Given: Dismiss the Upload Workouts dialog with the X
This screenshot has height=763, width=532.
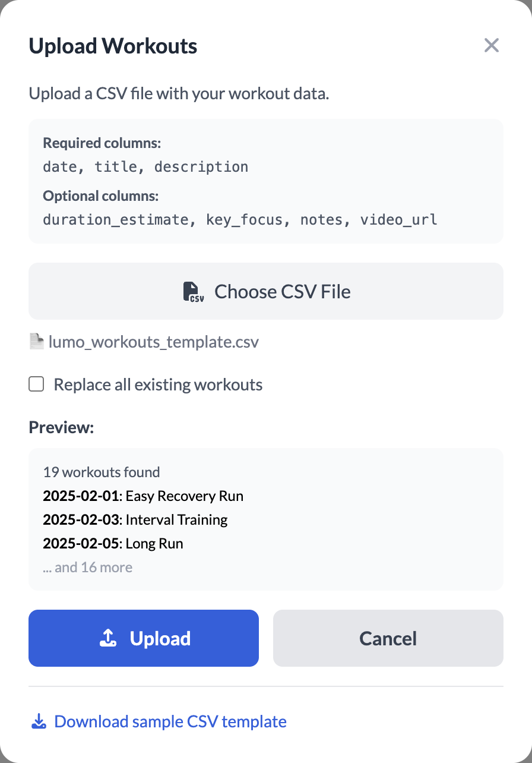Looking at the screenshot, I should 491,45.
